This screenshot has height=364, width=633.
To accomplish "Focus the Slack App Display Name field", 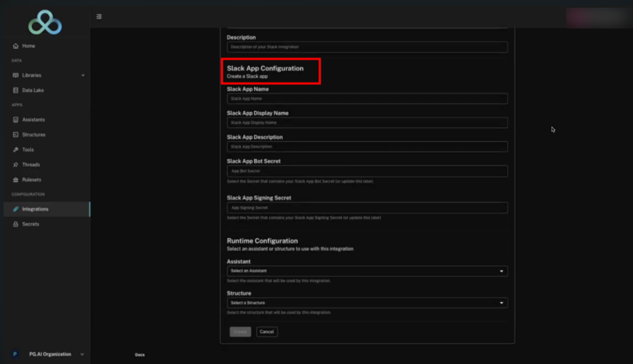I will (367, 123).
